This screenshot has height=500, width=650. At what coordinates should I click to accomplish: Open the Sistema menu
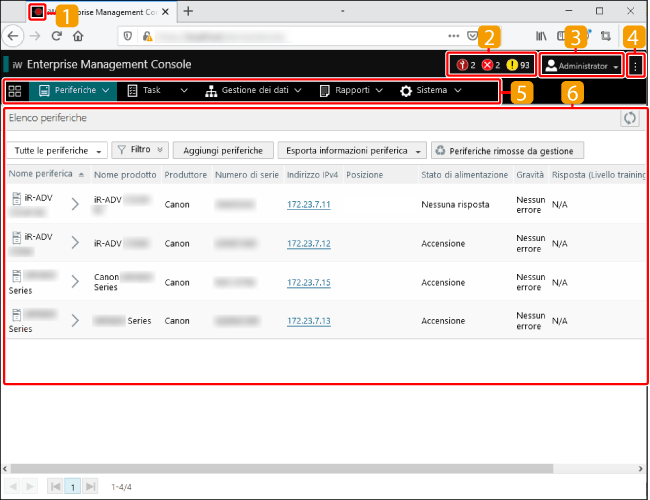pos(431,91)
